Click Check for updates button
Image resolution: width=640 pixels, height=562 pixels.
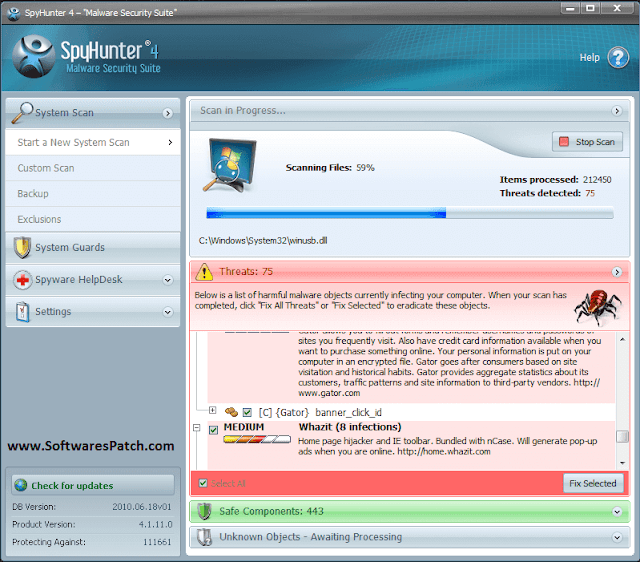click(93, 485)
